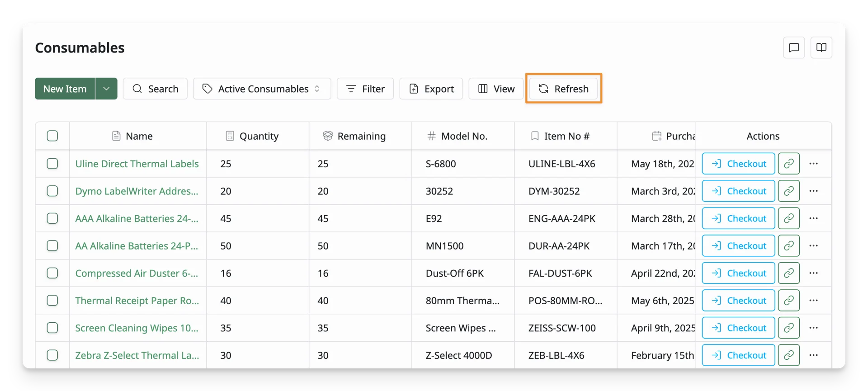
Task: Open more actions for Dymo LabelWriter row
Action: click(814, 191)
